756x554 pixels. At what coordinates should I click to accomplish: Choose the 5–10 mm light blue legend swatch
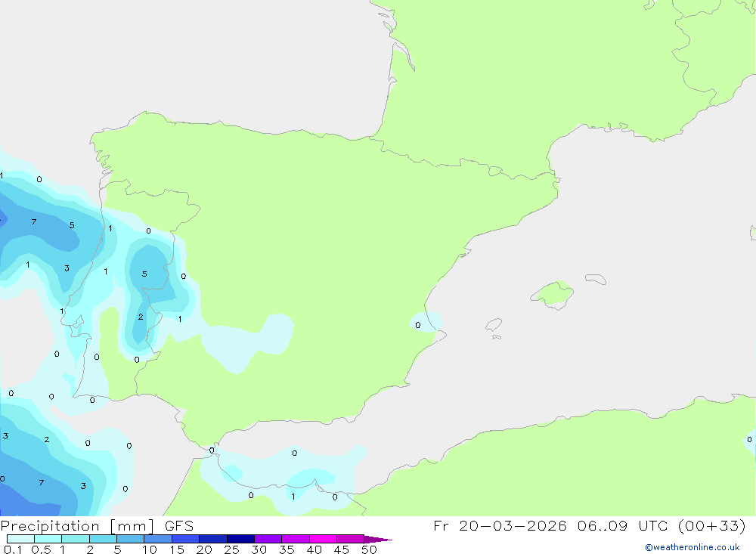click(x=131, y=539)
